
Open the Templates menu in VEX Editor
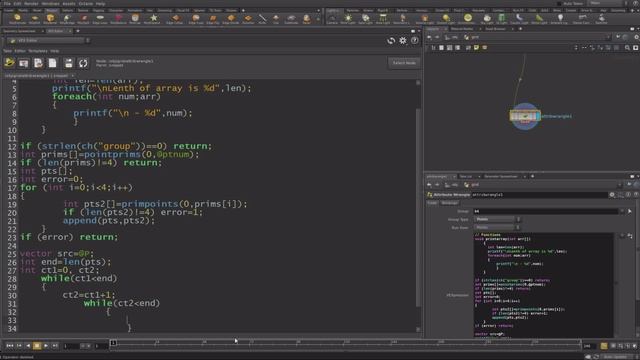click(x=38, y=51)
